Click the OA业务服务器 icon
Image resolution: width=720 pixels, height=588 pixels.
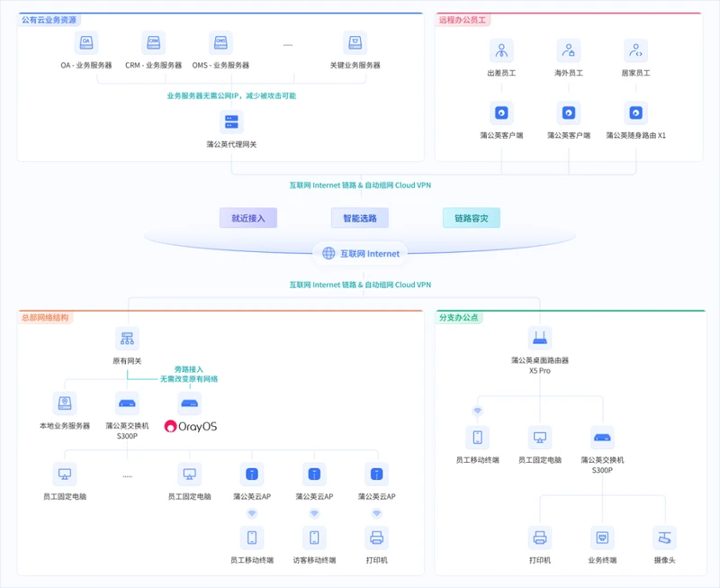coord(86,42)
